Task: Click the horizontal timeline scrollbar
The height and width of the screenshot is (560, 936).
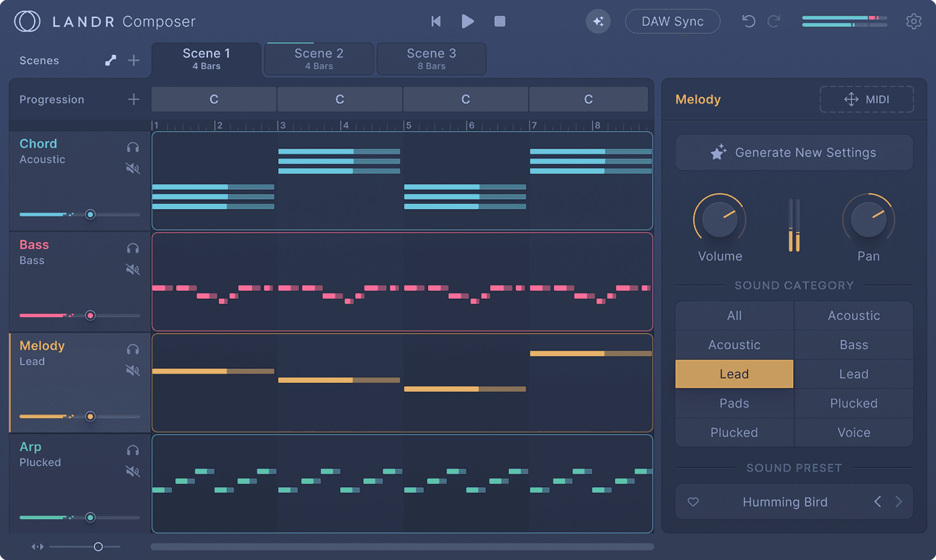Action: (402, 547)
